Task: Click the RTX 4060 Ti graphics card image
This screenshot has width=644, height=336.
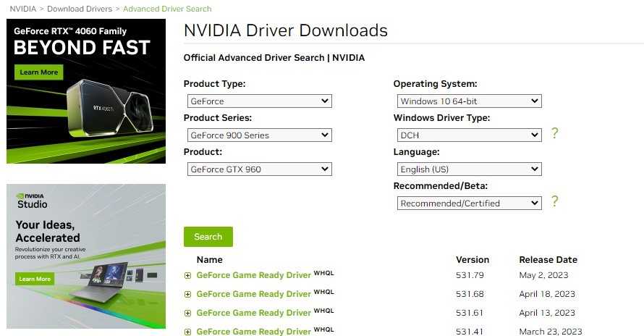Action: pyautogui.click(x=111, y=108)
